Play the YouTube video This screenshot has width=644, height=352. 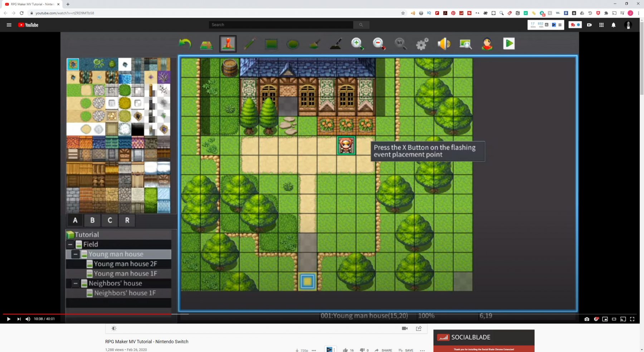click(9, 319)
